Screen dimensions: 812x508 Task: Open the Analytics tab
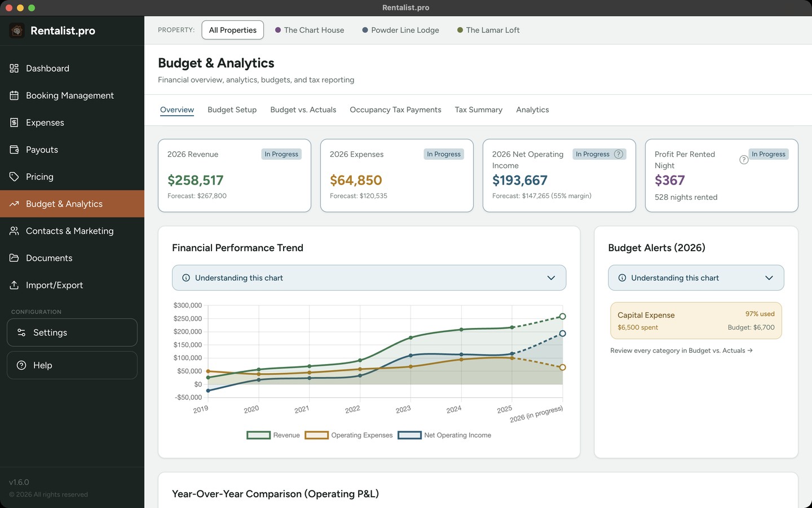[x=532, y=110]
